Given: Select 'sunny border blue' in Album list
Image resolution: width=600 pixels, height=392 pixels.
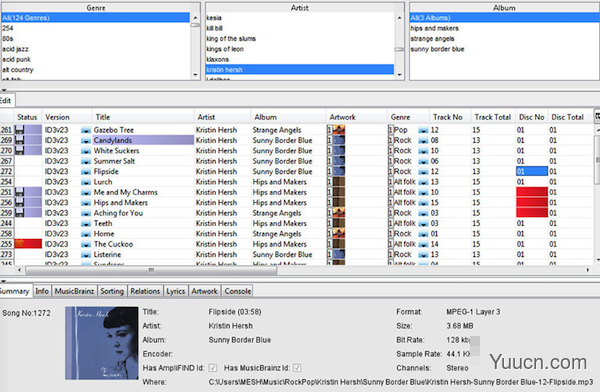Looking at the screenshot, I should tap(504, 49).
